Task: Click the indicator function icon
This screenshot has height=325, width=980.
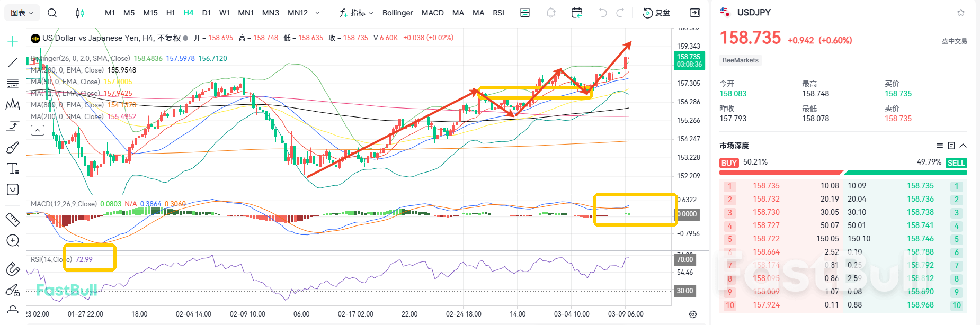Action: [343, 13]
